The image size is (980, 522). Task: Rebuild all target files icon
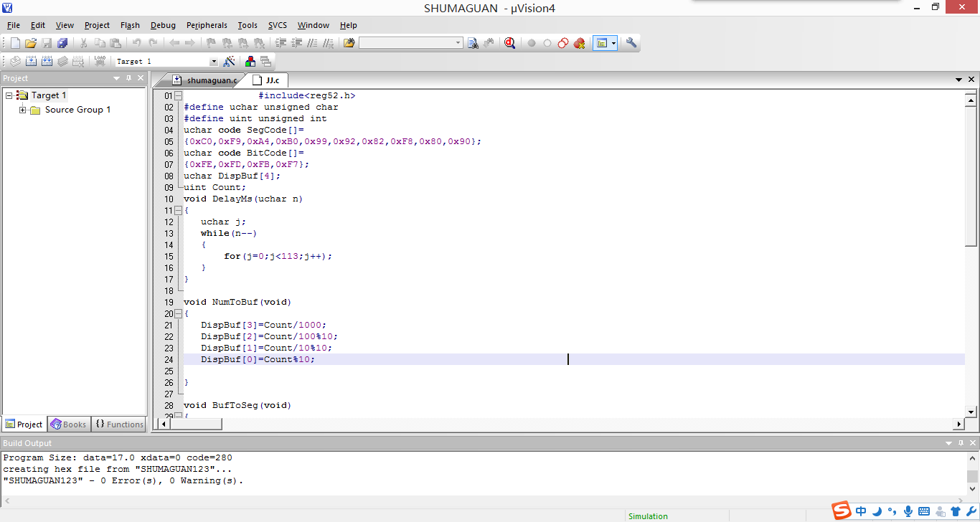47,62
